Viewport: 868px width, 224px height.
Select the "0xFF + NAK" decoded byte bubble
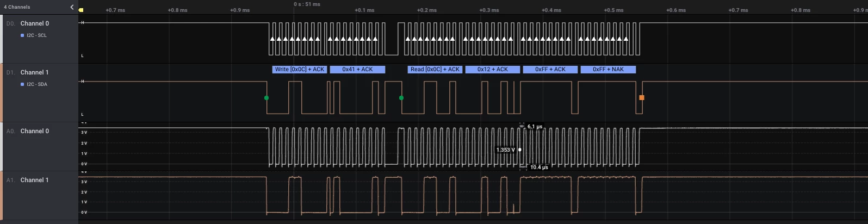click(608, 70)
